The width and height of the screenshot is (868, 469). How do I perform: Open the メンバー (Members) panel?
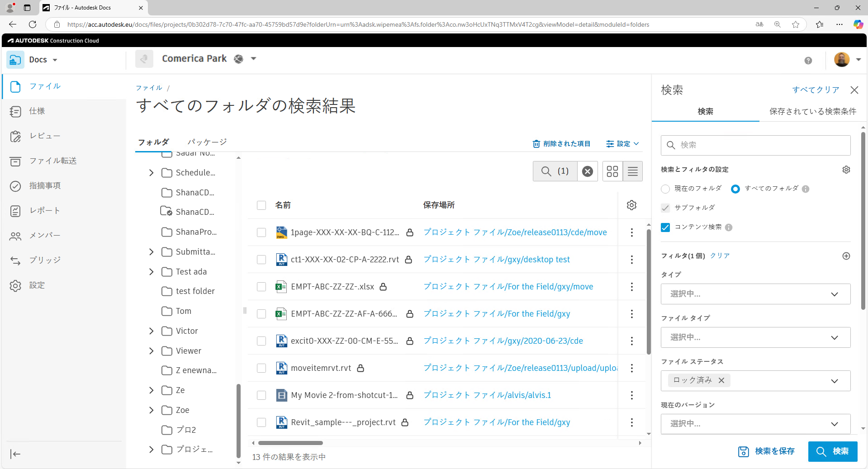(45, 235)
